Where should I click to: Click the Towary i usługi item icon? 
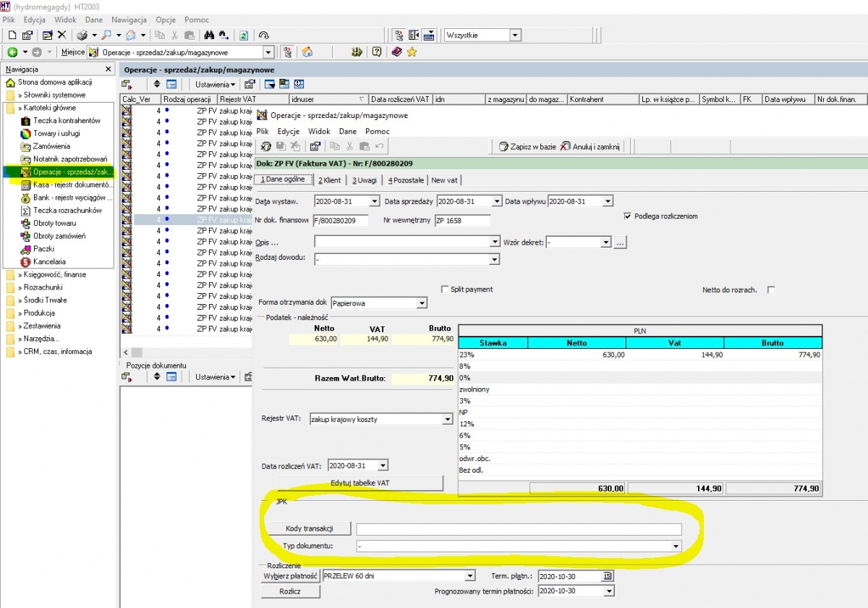pos(25,134)
